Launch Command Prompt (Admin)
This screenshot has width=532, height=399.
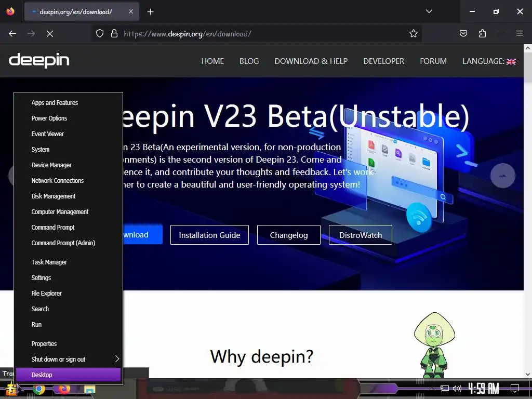pyautogui.click(x=68, y=243)
